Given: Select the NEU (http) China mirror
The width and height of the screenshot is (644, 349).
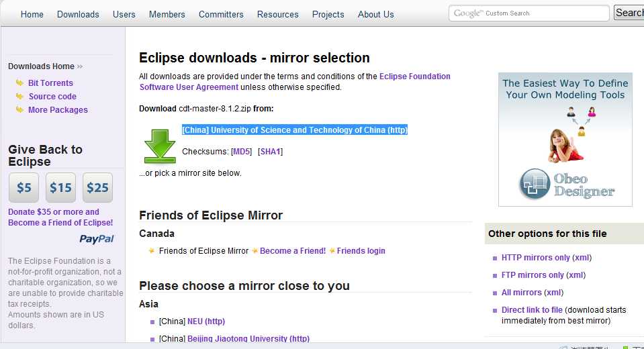Looking at the screenshot, I should coord(206,321).
